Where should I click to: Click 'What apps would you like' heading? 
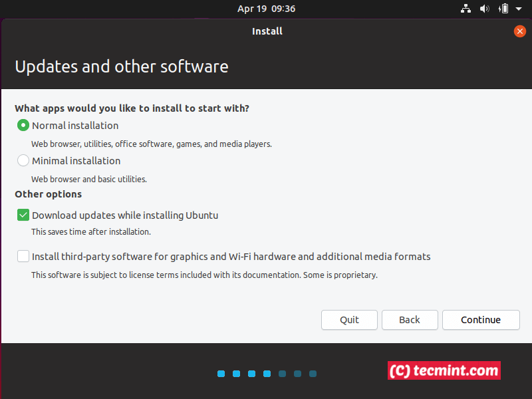click(132, 108)
